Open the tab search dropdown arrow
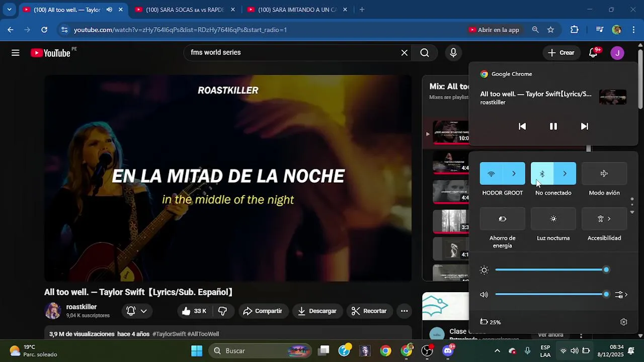 pyautogui.click(x=9, y=10)
